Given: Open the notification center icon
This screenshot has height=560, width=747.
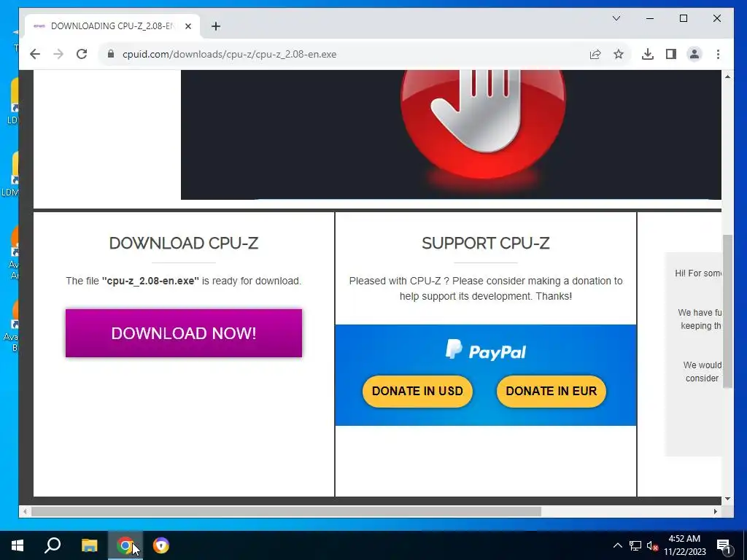Looking at the screenshot, I should 724,545.
